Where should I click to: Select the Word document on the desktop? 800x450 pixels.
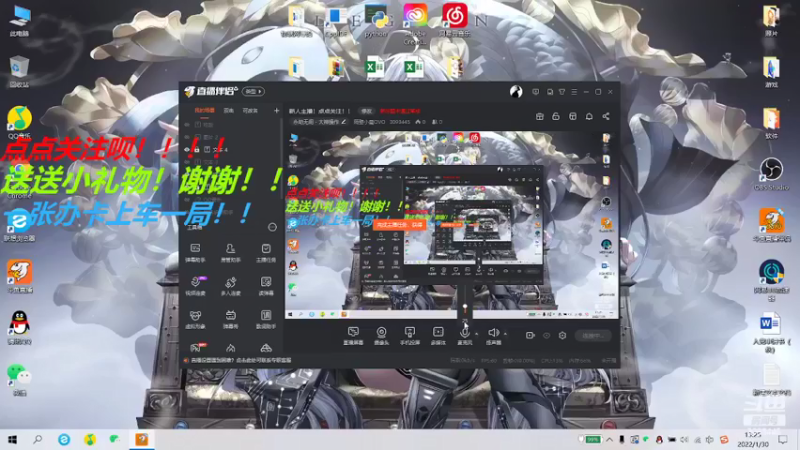pos(771,332)
